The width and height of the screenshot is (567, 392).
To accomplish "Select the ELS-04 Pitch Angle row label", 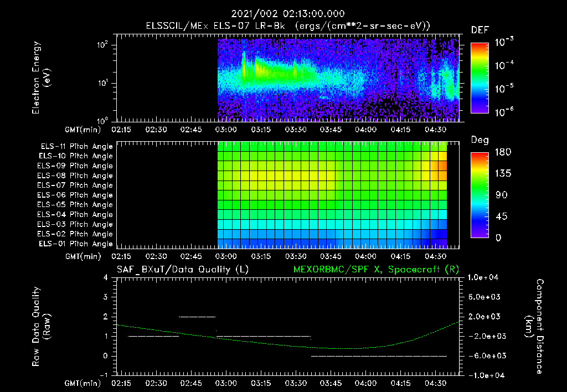I will (75, 215).
